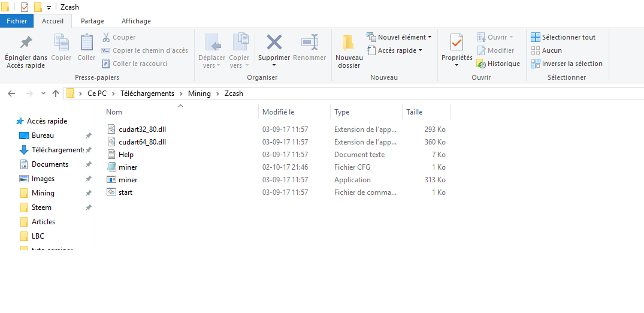Click Aucun to deselect all
644x313 pixels.
(546, 50)
